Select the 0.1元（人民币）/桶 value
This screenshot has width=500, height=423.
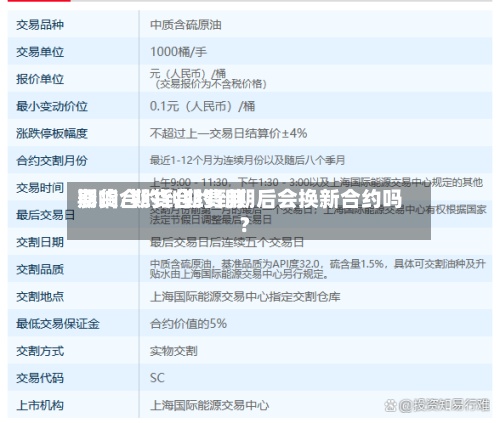202,106
